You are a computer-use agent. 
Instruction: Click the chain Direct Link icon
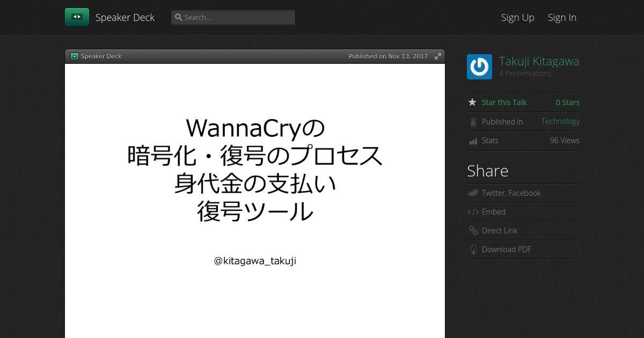click(x=473, y=231)
